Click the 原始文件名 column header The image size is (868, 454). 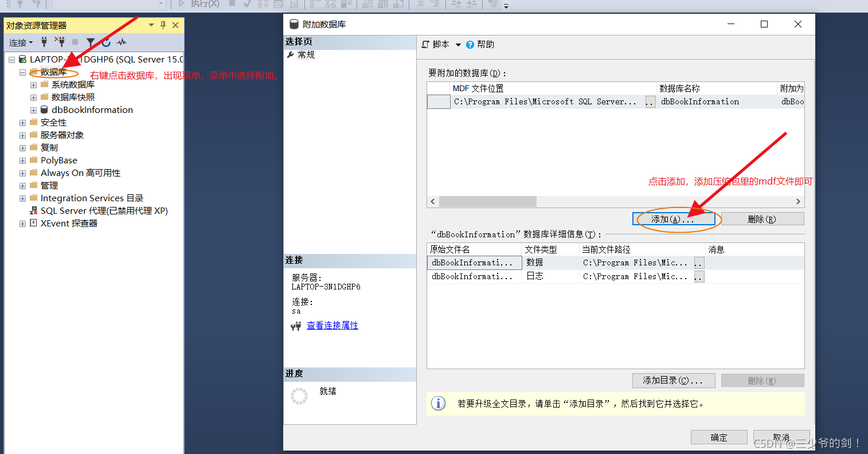tap(475, 249)
